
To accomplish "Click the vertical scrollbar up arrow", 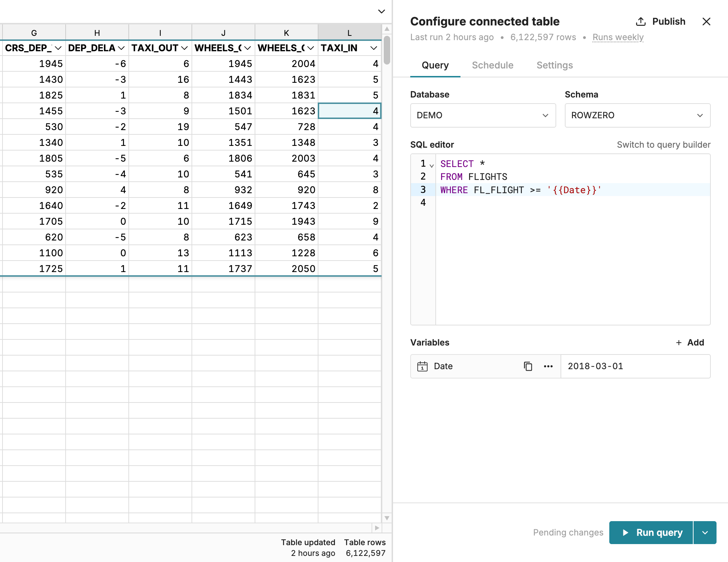I will tap(387, 29).
